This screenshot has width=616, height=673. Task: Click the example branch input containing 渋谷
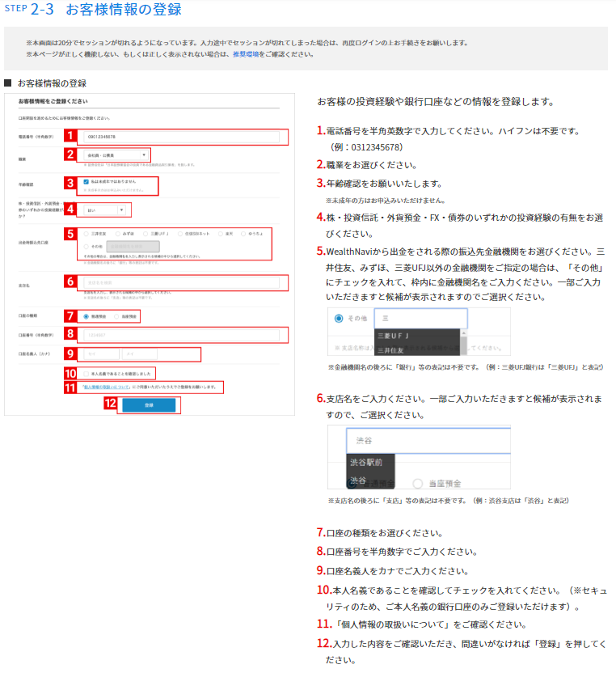(x=428, y=440)
